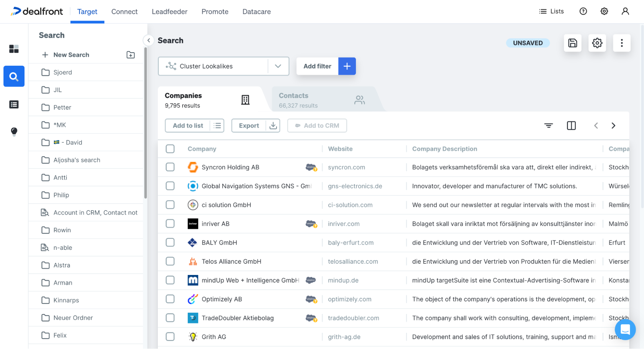Click the filter icon above the results table

pos(549,126)
